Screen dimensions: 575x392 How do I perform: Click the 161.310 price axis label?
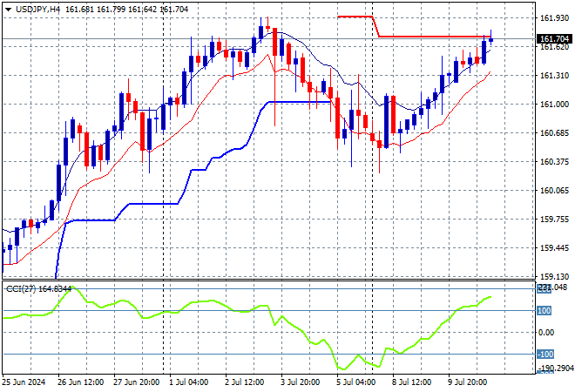[554, 76]
